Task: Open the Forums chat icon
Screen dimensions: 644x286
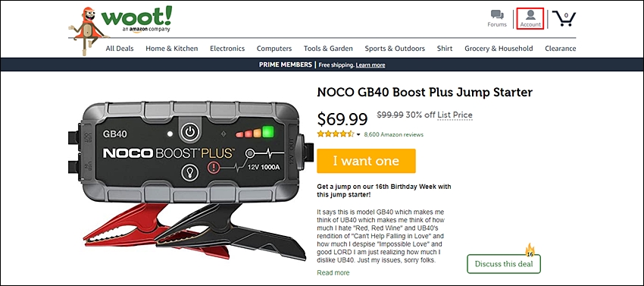Action: (x=497, y=15)
